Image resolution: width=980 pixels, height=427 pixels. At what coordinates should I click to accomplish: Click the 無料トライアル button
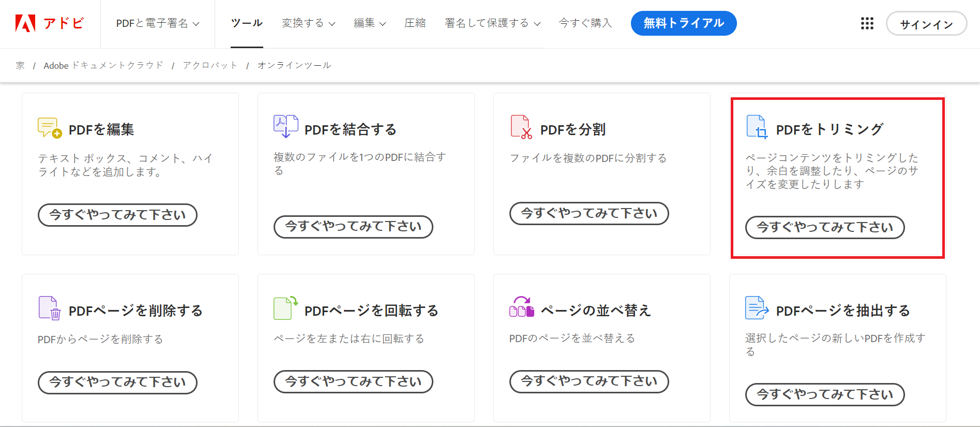point(684,23)
